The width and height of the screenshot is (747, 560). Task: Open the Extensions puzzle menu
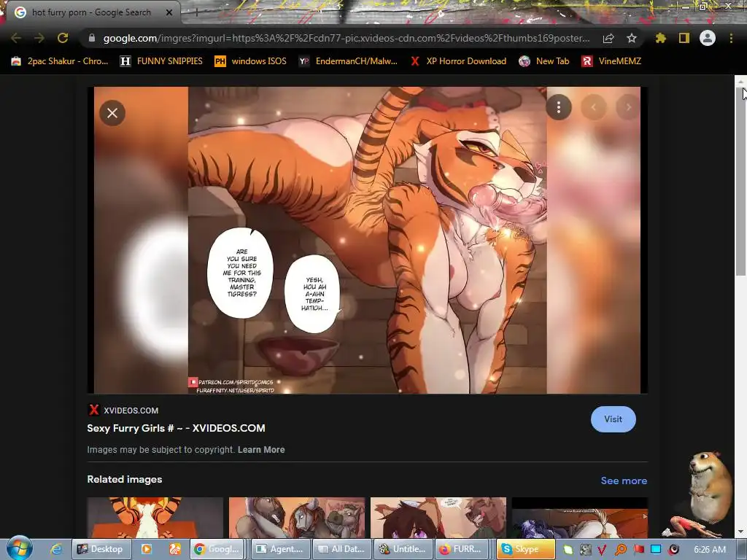pyautogui.click(x=660, y=38)
